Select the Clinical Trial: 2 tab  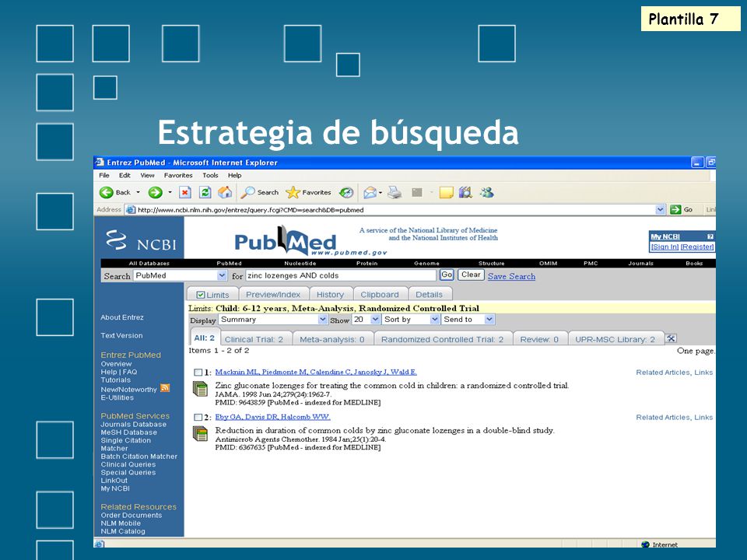254,339
